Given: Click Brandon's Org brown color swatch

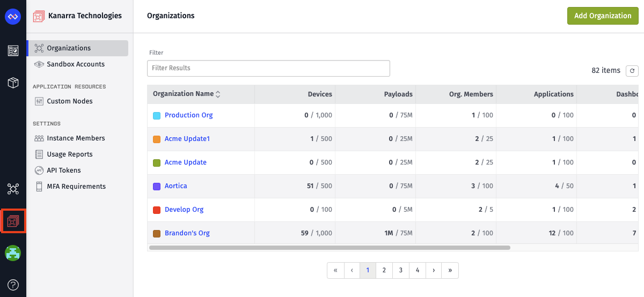Looking at the screenshot, I should click(157, 233).
